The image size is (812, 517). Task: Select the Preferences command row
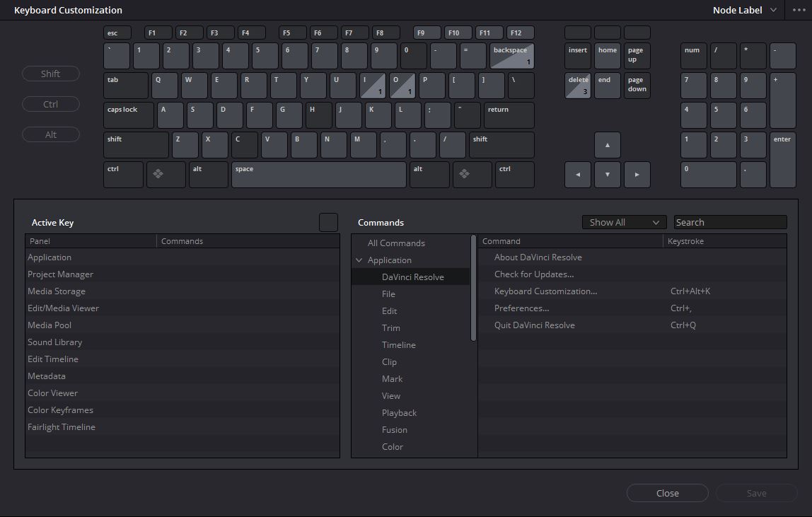(632, 308)
